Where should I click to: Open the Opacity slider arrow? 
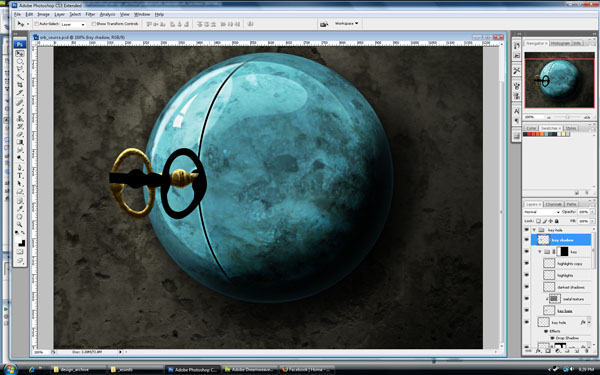click(592, 212)
